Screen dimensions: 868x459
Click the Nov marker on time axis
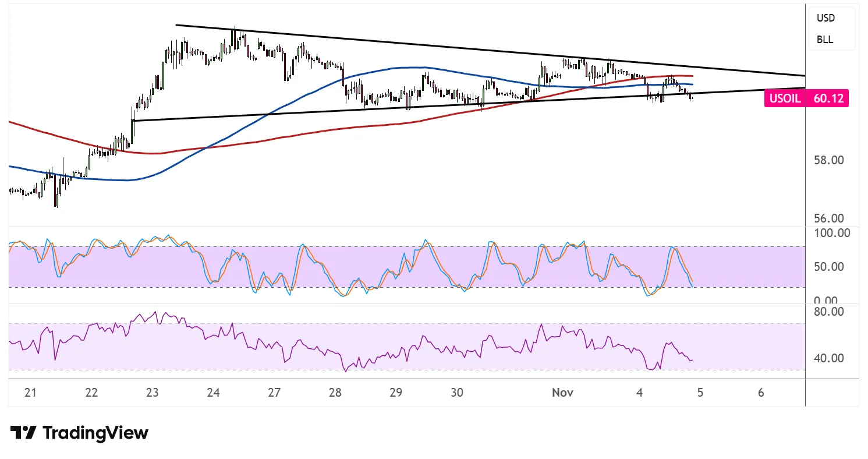563,393
